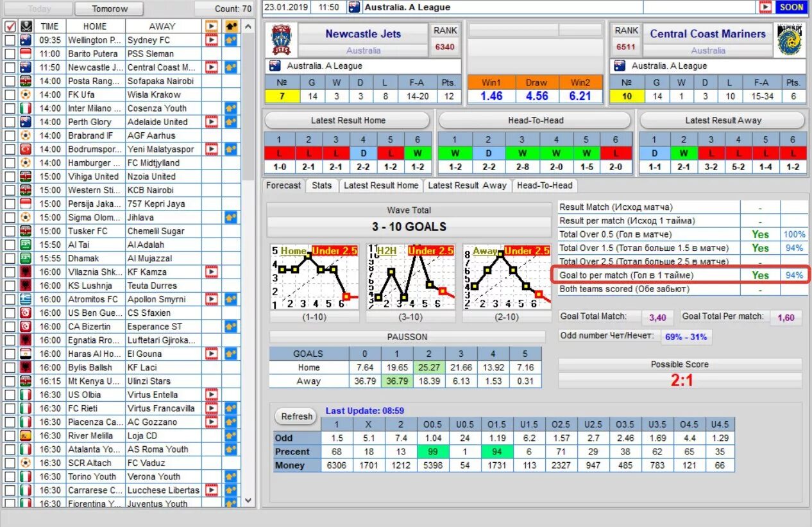The width and height of the screenshot is (812, 527).
Task: Click the Draw odds value 4.56
Action: pos(537,96)
